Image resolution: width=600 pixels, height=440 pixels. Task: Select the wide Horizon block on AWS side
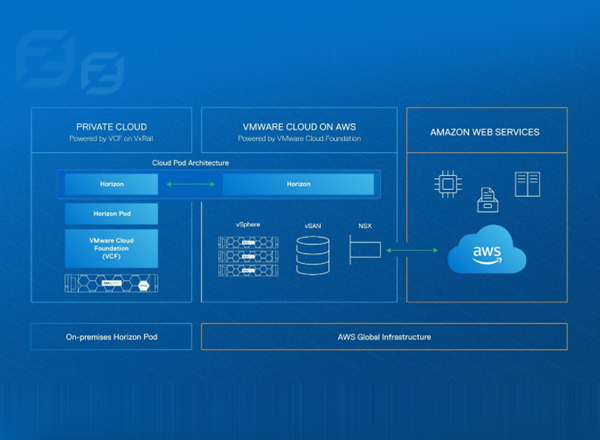[298, 184]
